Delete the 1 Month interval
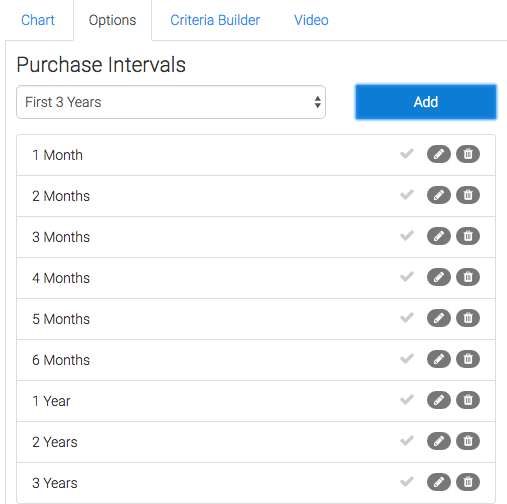507x504 pixels. point(468,154)
